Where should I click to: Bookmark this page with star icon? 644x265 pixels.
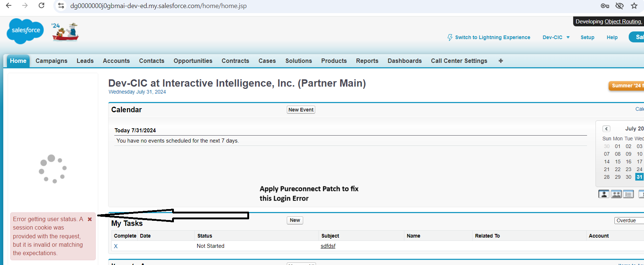click(634, 6)
